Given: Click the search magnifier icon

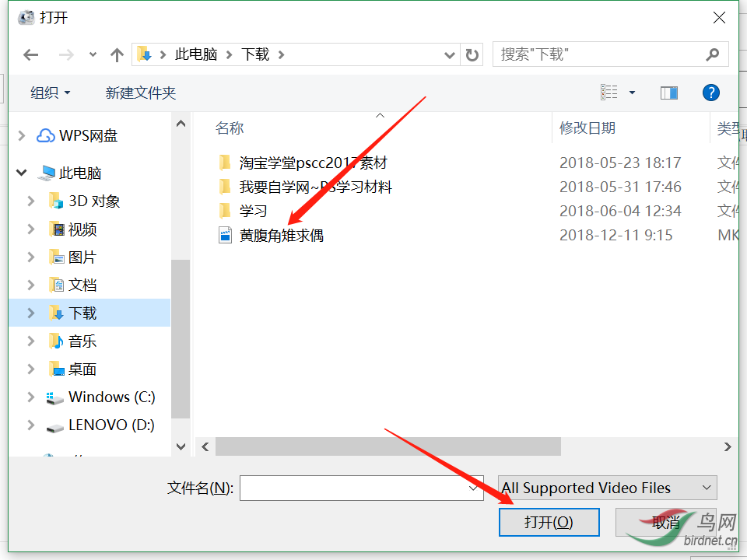Looking at the screenshot, I should pyautogui.click(x=713, y=54).
